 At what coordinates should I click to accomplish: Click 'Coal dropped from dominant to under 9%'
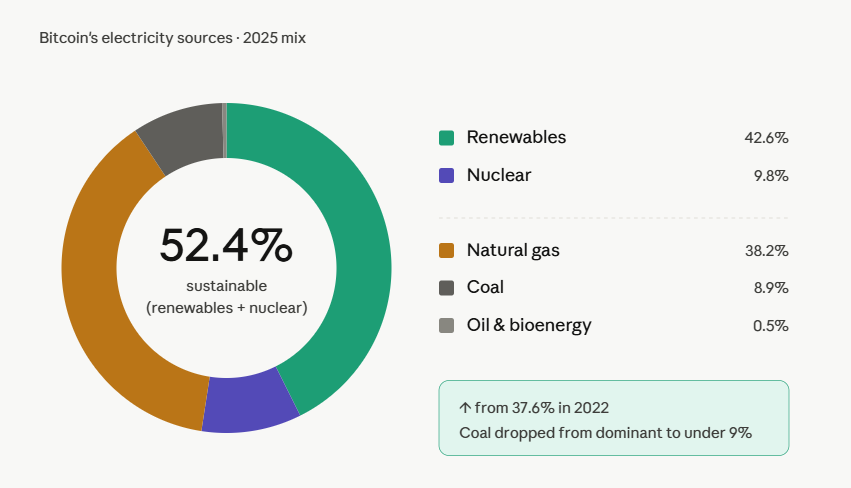pos(606,433)
